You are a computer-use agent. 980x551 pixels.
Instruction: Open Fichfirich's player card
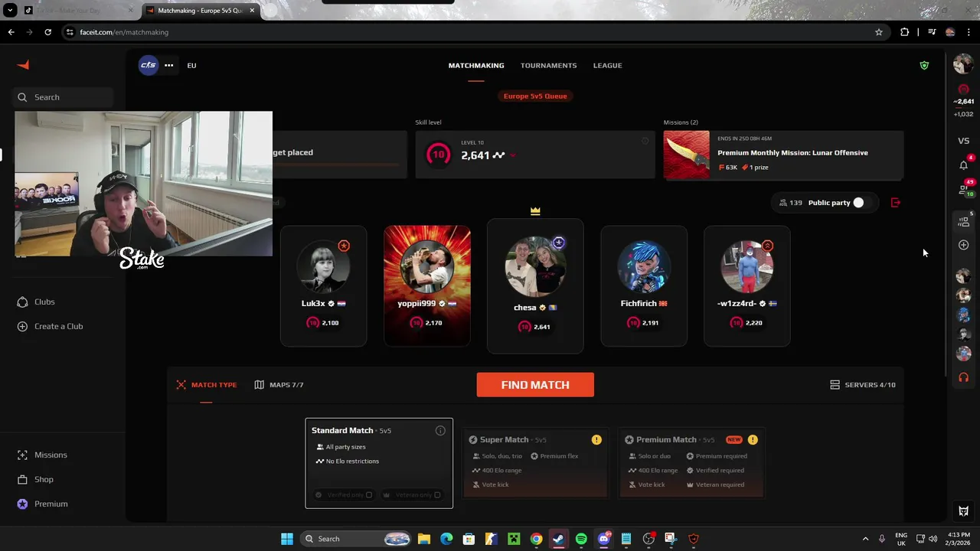point(644,286)
